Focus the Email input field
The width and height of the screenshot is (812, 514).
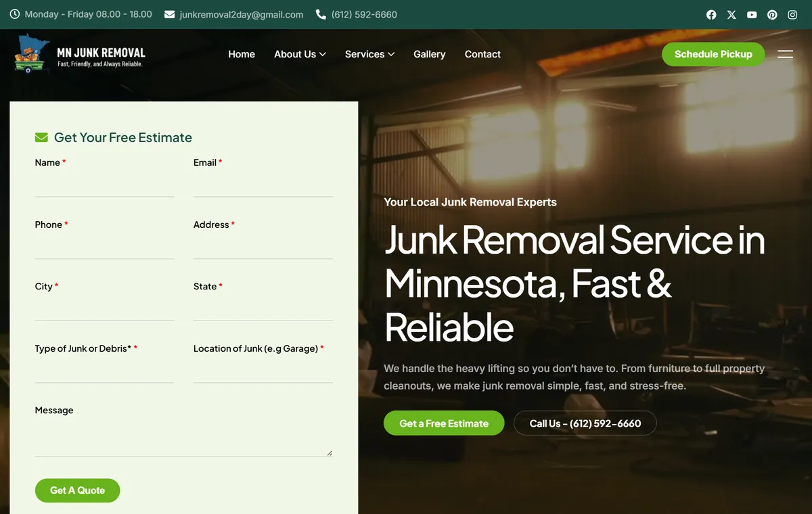(x=263, y=184)
